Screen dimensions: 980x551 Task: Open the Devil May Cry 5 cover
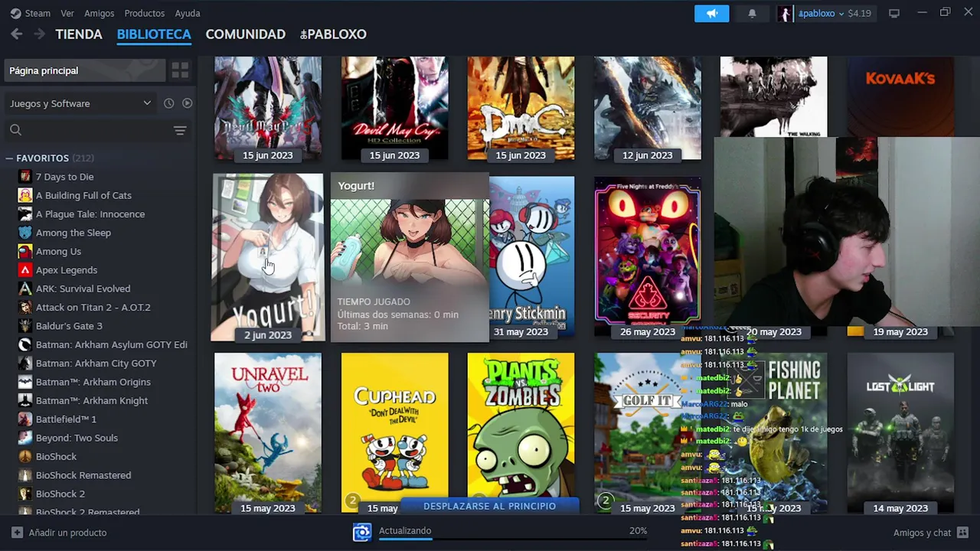point(268,107)
